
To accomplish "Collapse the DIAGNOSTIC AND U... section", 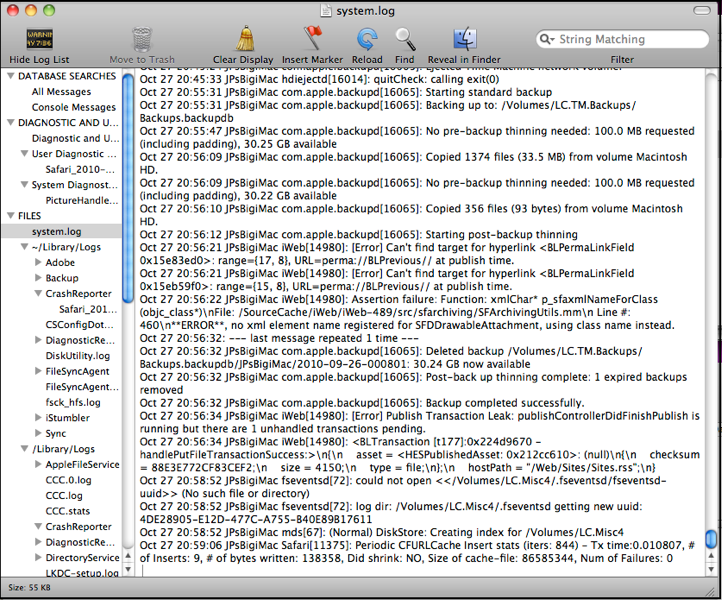I will [11, 122].
